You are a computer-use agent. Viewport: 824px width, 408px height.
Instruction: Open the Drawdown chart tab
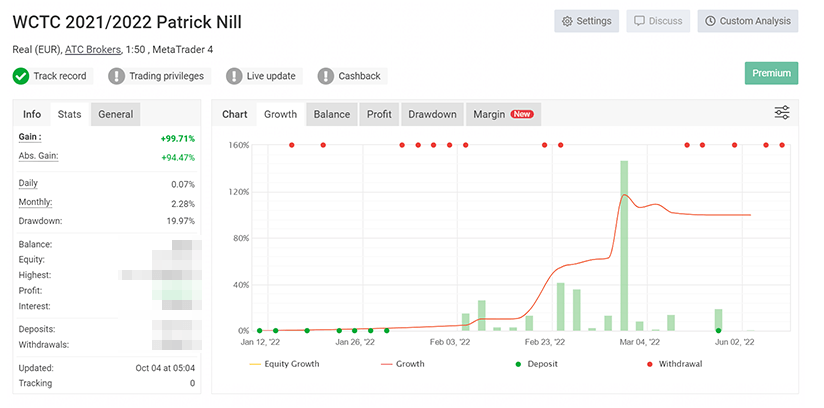[432, 114]
